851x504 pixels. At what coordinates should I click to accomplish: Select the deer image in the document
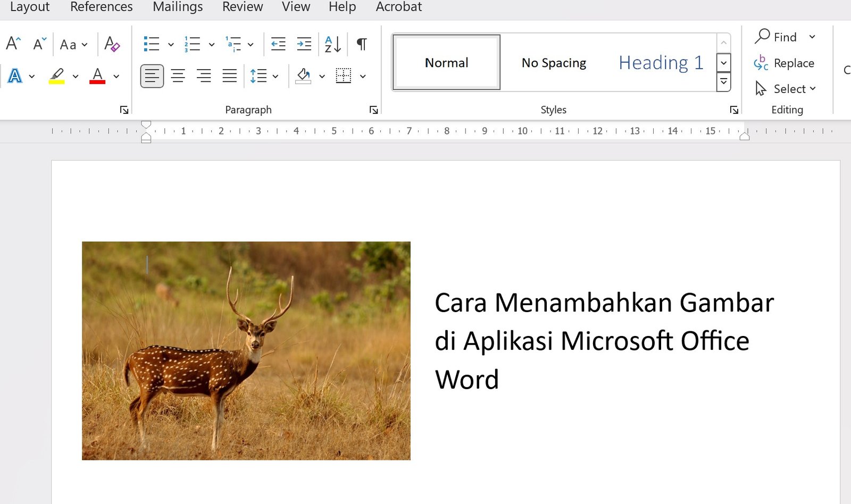[246, 350]
